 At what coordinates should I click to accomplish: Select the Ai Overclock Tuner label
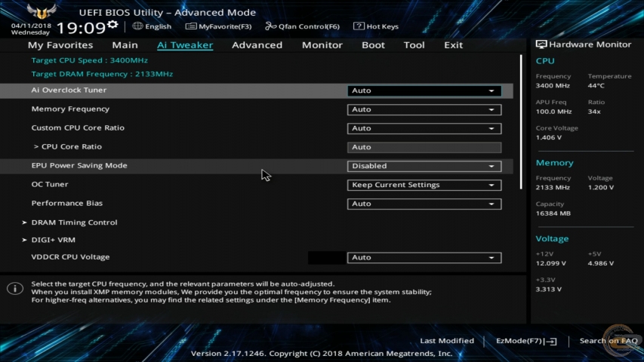tap(69, 90)
